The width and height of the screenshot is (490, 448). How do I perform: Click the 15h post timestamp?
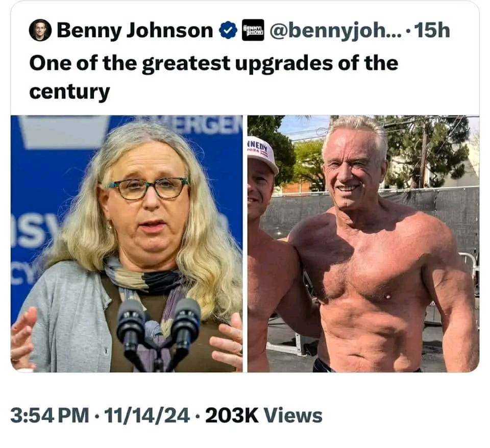[433, 31]
